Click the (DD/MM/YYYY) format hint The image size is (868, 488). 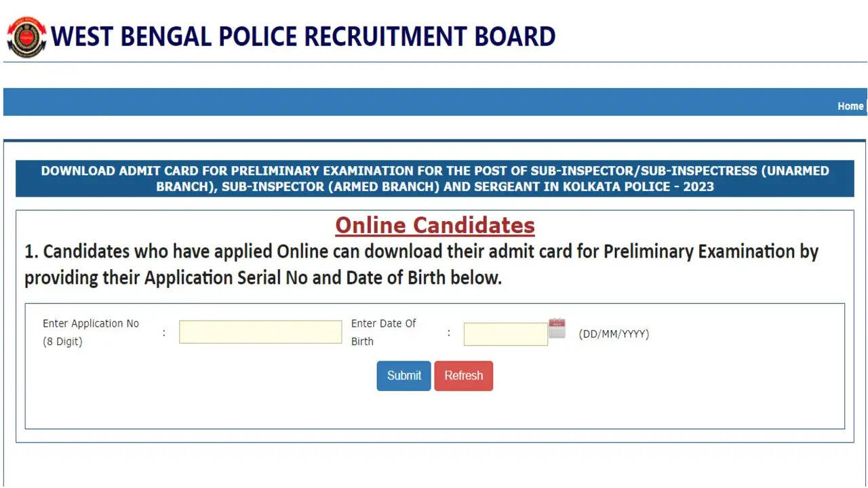(613, 334)
